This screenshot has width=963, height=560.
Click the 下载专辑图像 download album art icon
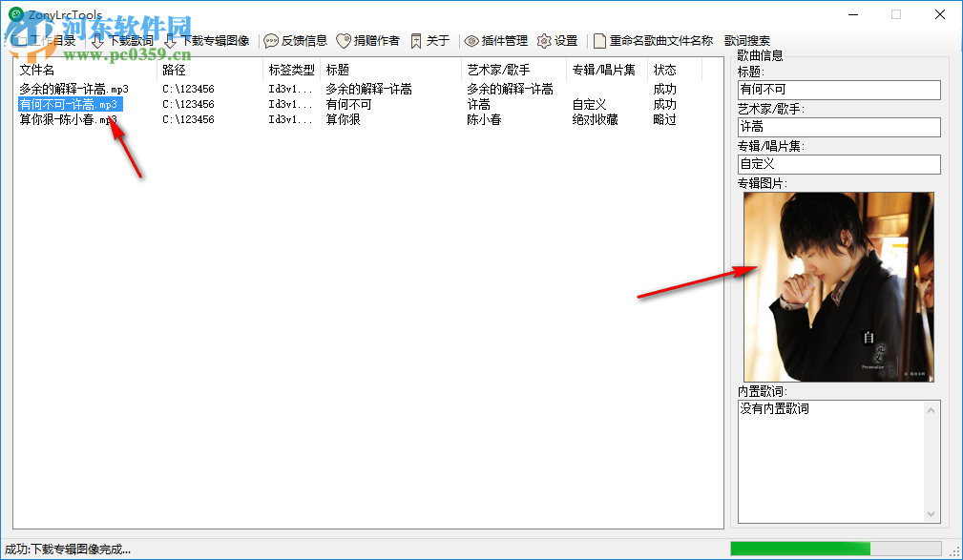point(171,40)
